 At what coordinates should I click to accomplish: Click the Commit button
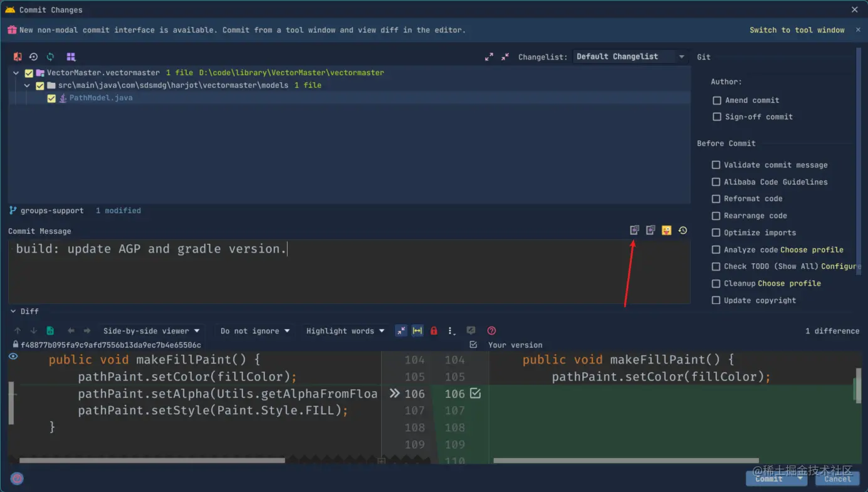pyautogui.click(x=770, y=478)
